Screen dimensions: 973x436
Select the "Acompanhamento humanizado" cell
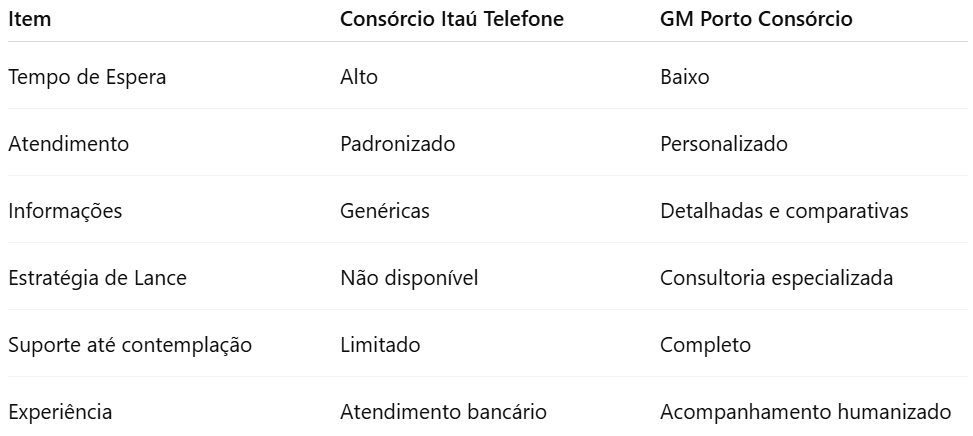click(x=806, y=412)
